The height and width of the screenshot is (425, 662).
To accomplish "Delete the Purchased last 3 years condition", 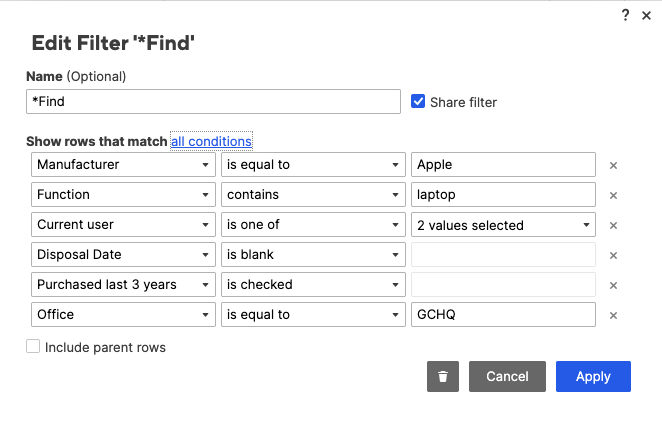I will coord(614,285).
